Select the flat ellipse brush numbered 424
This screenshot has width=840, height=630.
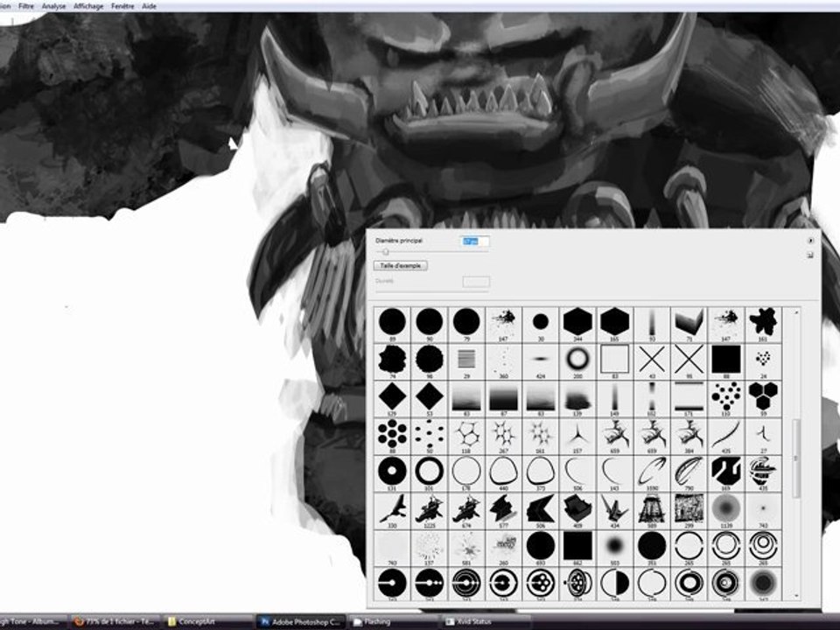tap(541, 361)
